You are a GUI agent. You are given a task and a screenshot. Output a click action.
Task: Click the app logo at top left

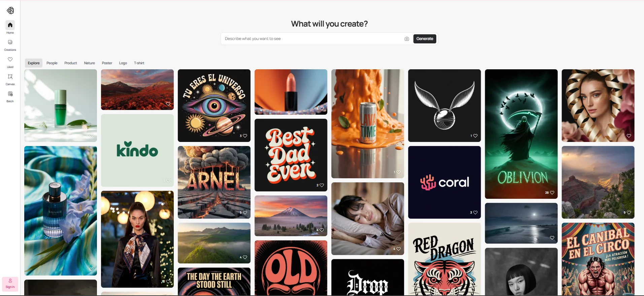pyautogui.click(x=10, y=10)
